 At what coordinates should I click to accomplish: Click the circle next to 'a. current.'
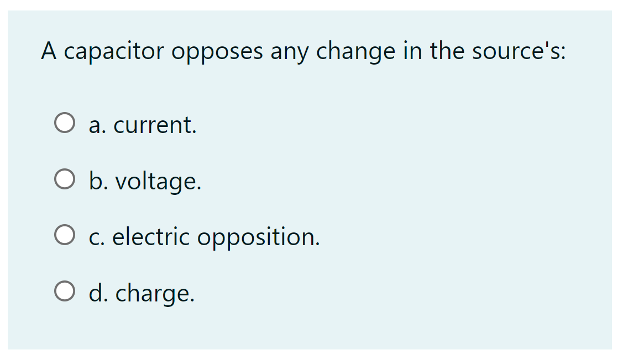[x=64, y=123]
